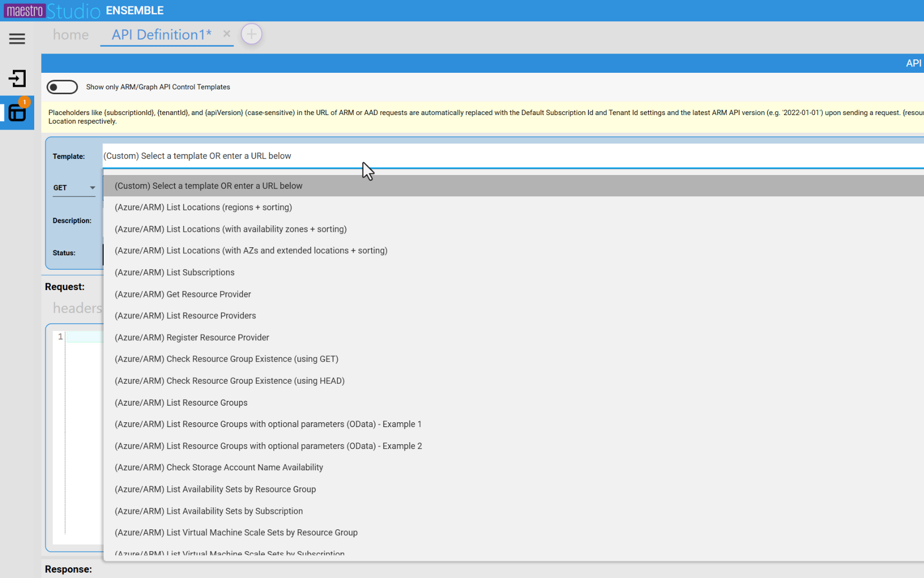Switch to the home tab
924x578 pixels.
[71, 35]
